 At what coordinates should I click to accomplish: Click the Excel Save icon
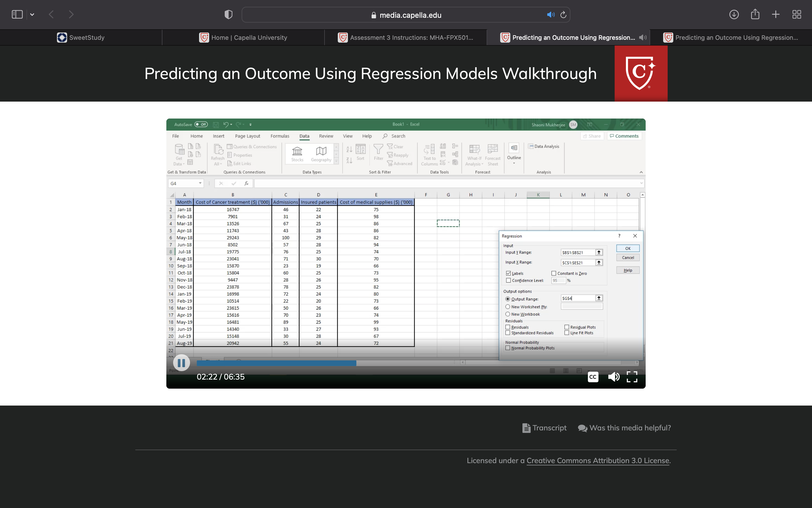[216, 125]
